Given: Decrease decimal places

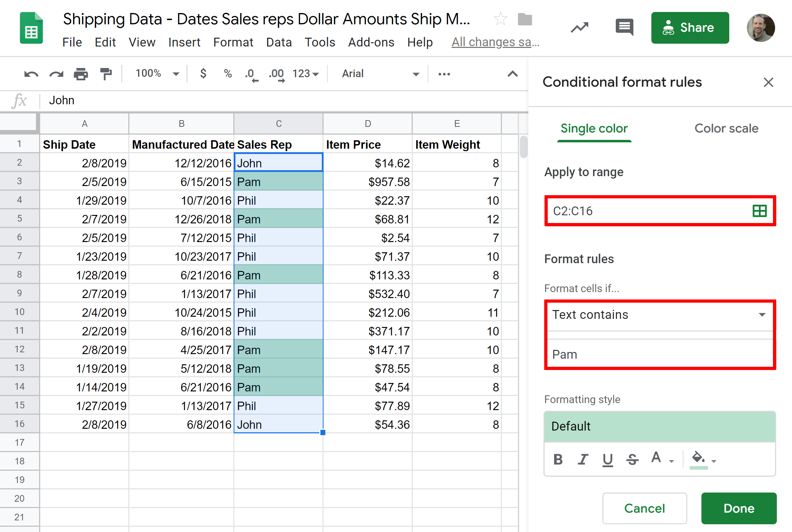Looking at the screenshot, I should point(252,75).
